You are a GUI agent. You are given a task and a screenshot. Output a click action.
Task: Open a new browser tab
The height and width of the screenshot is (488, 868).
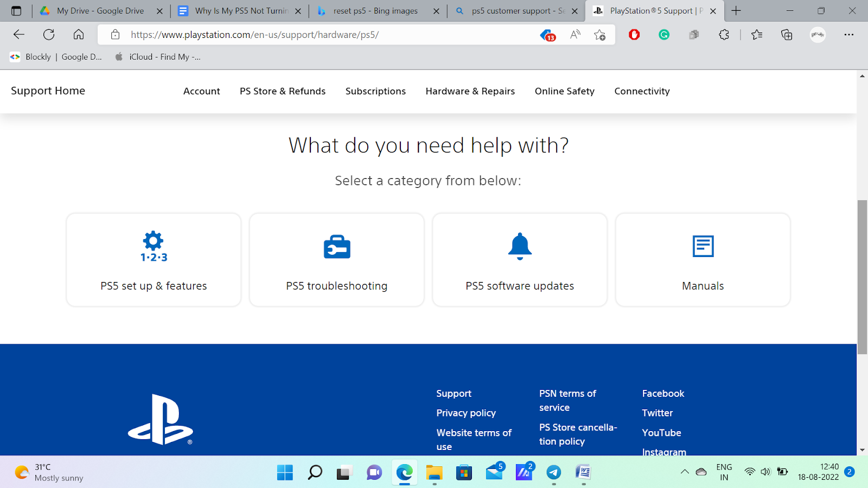pyautogui.click(x=736, y=11)
